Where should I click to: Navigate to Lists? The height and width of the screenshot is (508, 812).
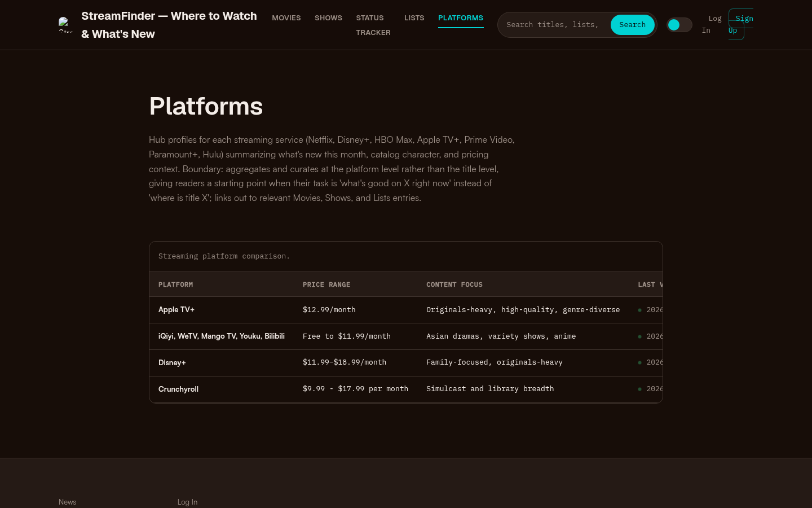(414, 18)
